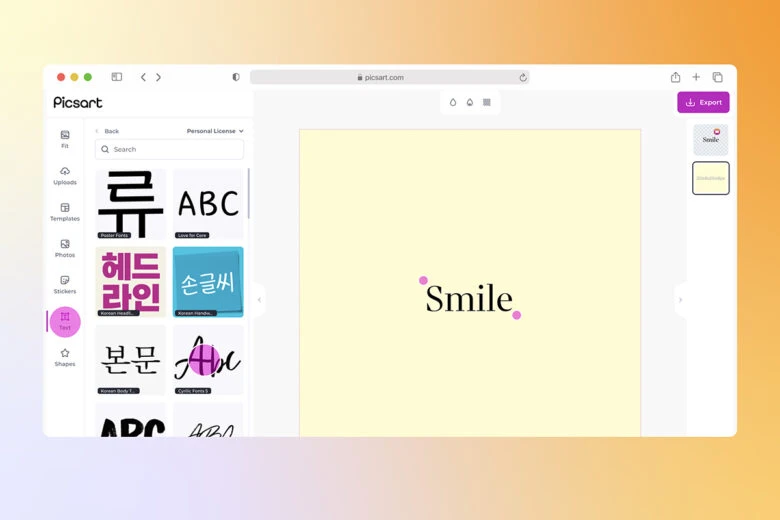
Task: Click the purple Export button
Action: tap(703, 102)
